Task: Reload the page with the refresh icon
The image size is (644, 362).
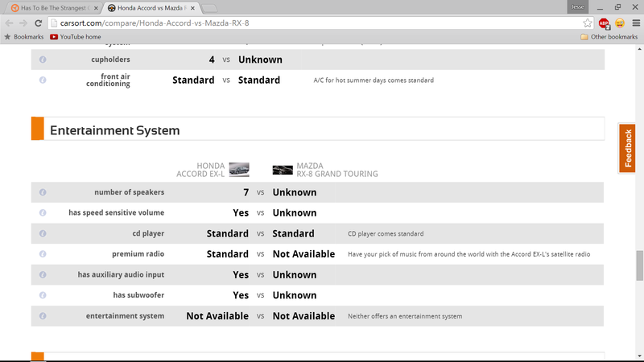Action: 38,23
